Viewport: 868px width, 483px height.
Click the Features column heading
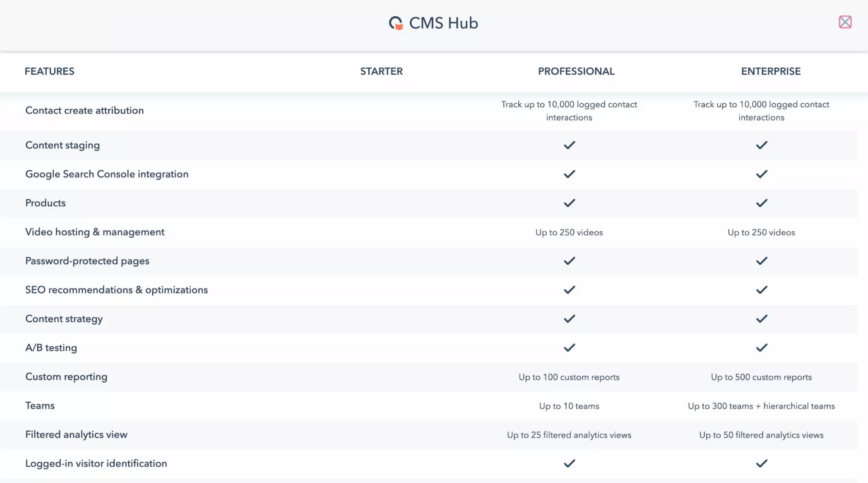(49, 71)
